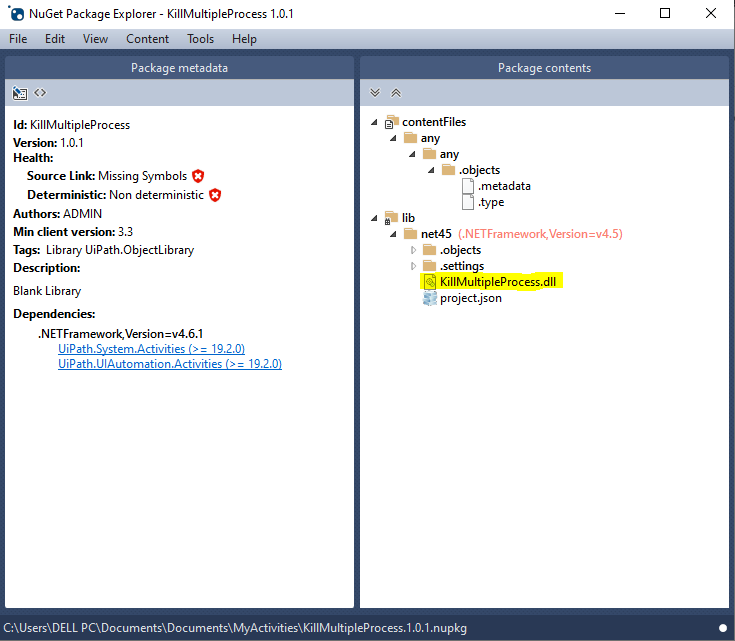Click the lib folder icon
735x641 pixels.
pyautogui.click(x=391, y=218)
